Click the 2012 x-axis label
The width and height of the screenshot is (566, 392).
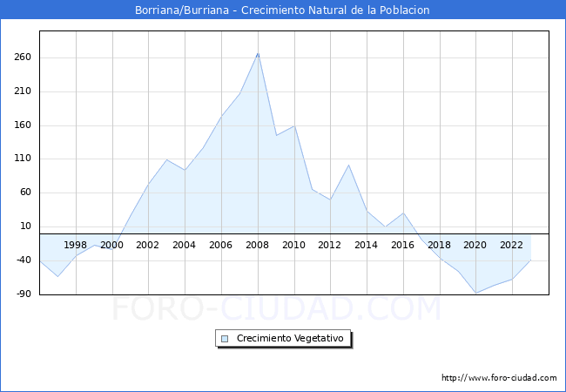[x=329, y=245]
